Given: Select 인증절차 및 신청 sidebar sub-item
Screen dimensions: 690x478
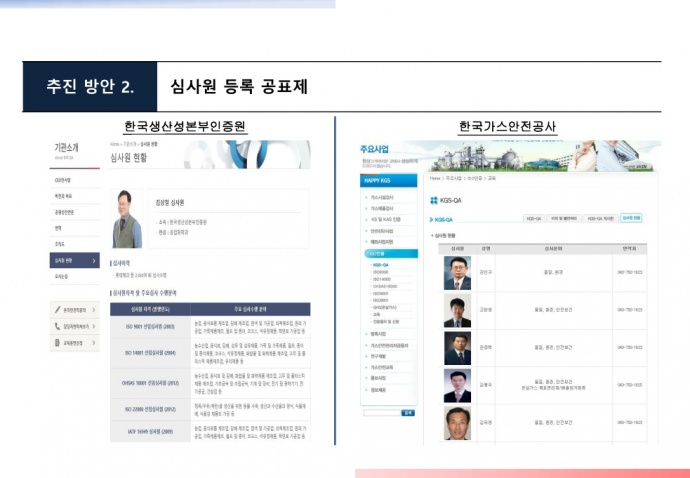Looking at the screenshot, I should pos(385,321).
